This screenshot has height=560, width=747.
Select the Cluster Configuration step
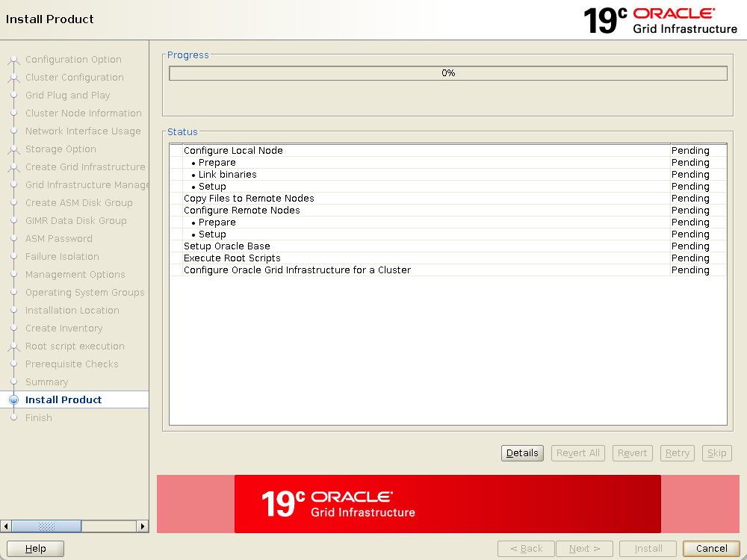coord(75,78)
